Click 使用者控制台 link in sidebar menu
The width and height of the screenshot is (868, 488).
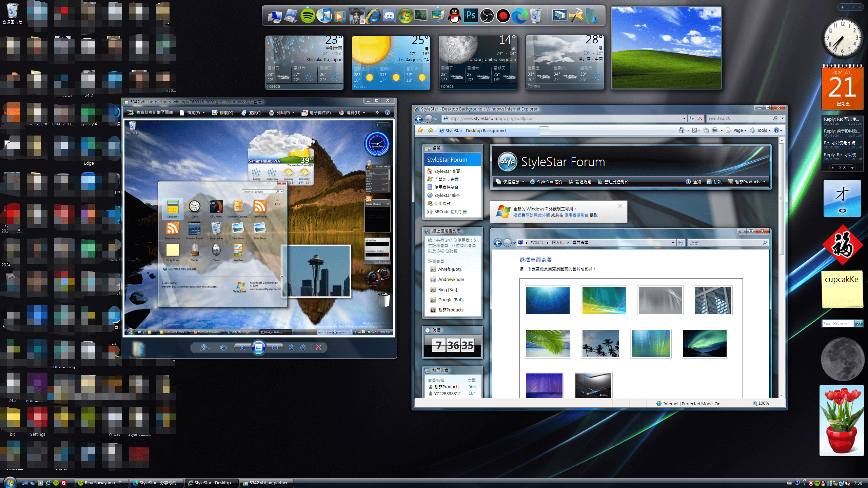[446, 187]
